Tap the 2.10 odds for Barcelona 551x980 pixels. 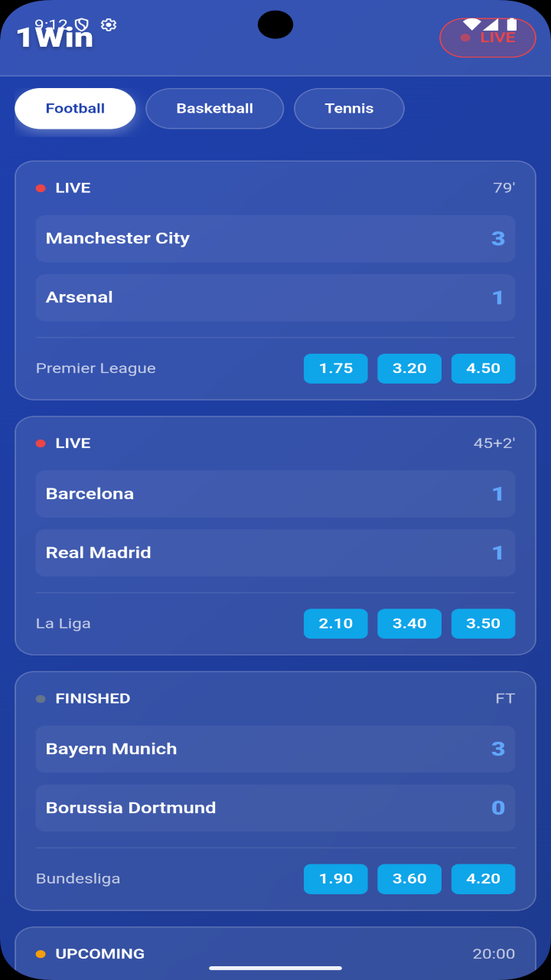(x=336, y=623)
